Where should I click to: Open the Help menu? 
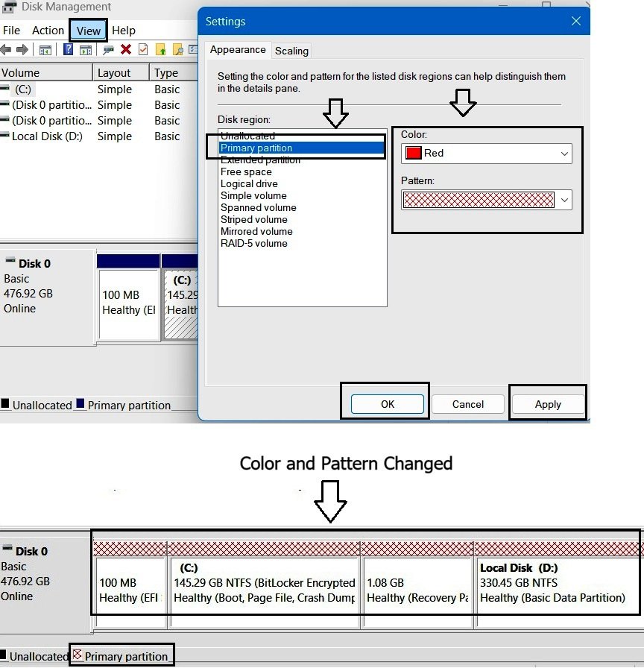[124, 31]
